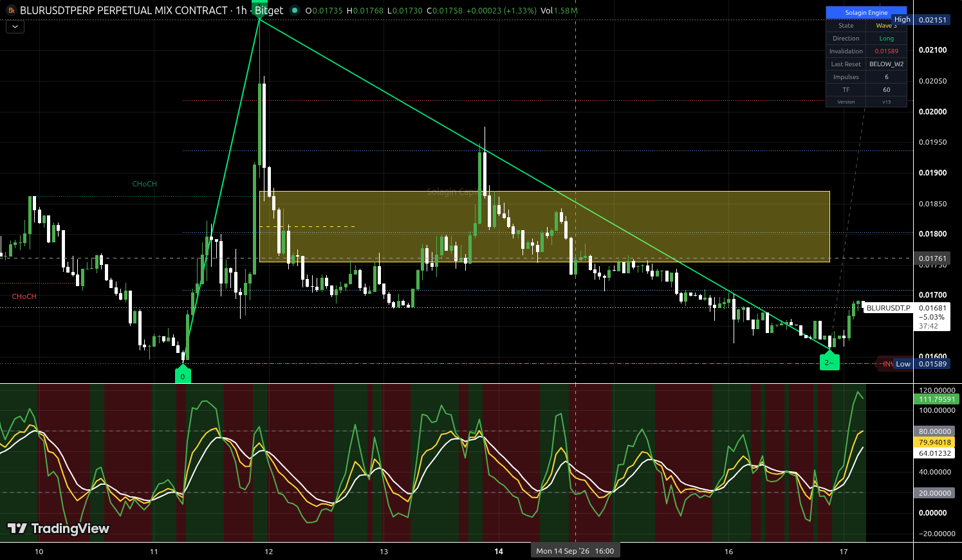The image size is (962, 560).
Task: Click the green CHoCH label
Action: (145, 184)
